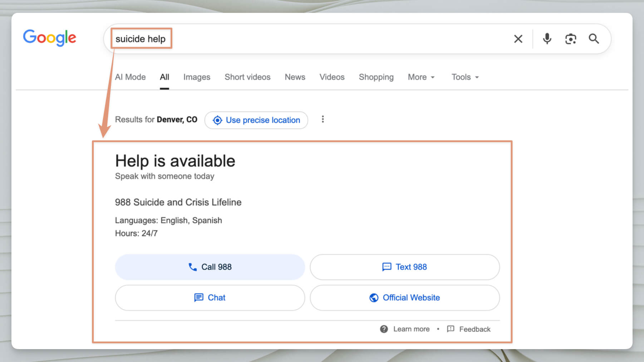
Task: Click the 'Help is available' heading
Action: coord(175,161)
